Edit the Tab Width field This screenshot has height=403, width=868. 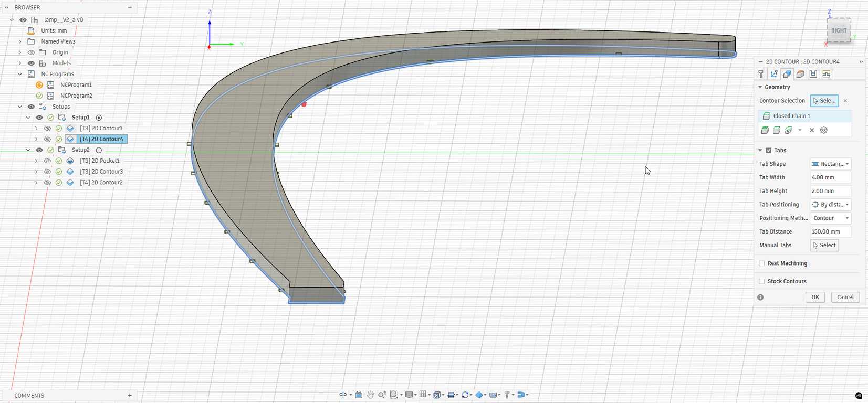click(830, 177)
